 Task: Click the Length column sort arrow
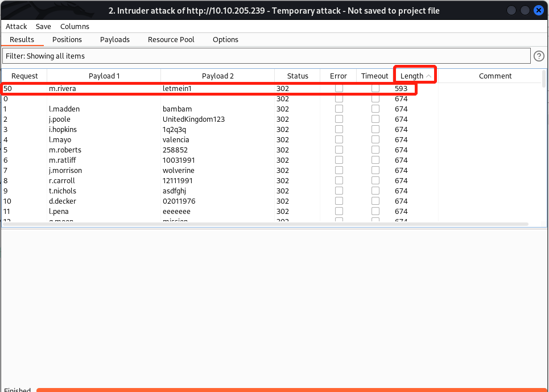click(x=429, y=76)
